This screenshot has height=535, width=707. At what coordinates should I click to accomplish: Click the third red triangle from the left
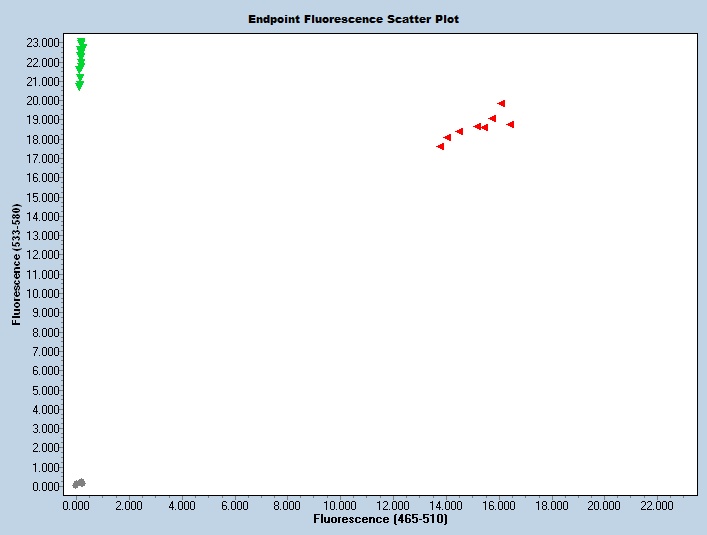pos(459,131)
